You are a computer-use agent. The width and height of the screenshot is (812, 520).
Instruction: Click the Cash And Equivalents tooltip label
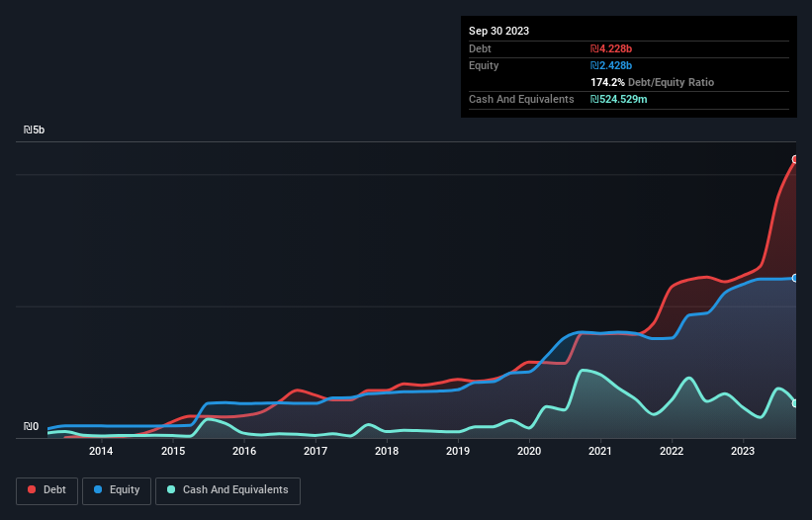pos(521,99)
